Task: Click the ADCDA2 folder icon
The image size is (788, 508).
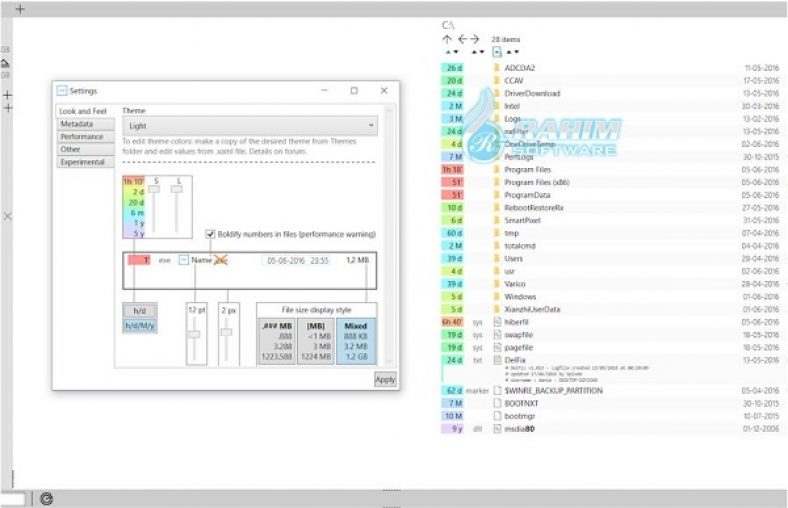Action: click(497, 67)
